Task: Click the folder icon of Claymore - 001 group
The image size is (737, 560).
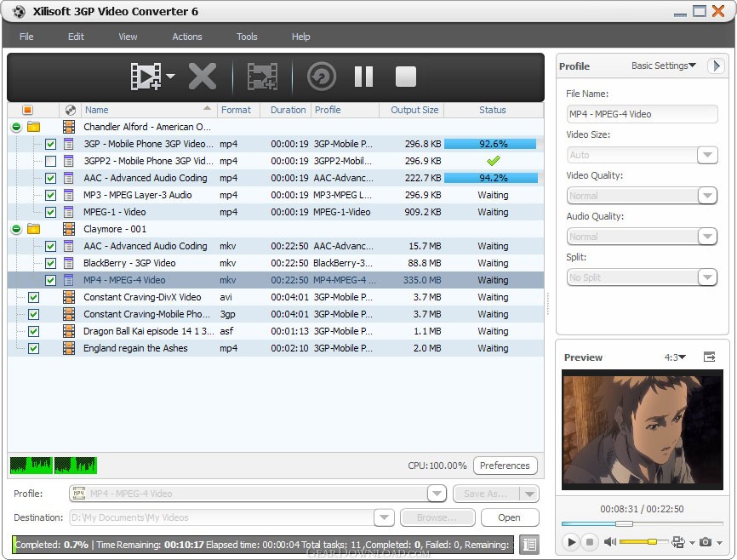Action: pos(34,229)
